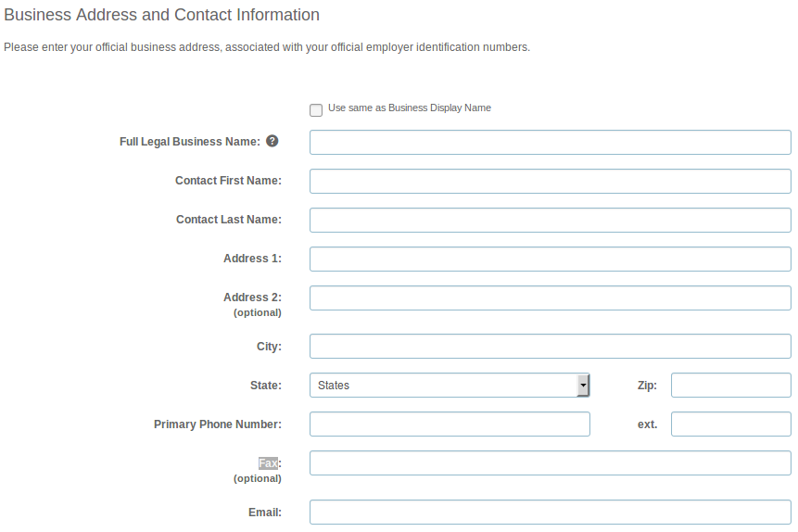Image resolution: width=798 pixels, height=532 pixels.
Task: Click the Business Address and Contact Information heading
Action: click(162, 15)
